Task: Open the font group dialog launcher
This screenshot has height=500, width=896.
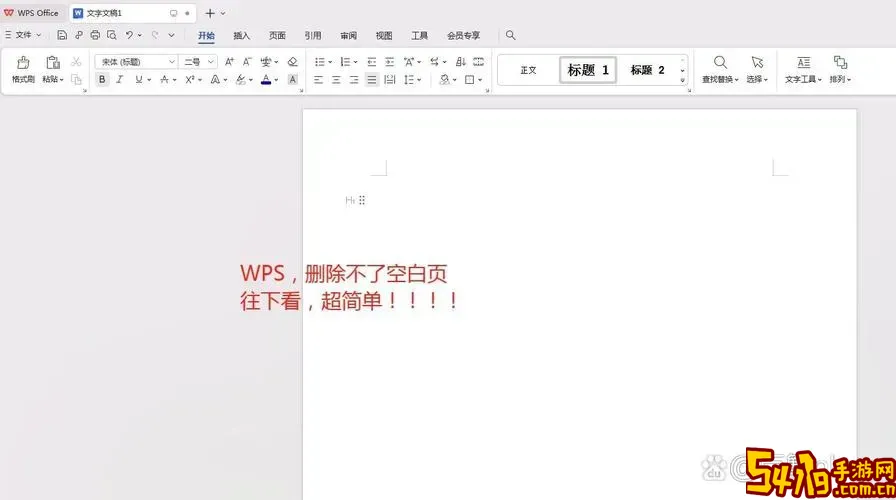Action: coord(301,91)
